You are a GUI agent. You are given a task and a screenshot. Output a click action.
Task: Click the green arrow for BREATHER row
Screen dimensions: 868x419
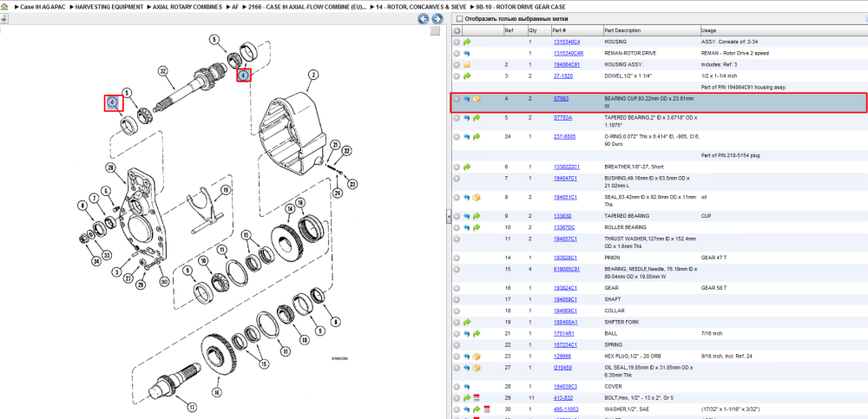(467, 167)
